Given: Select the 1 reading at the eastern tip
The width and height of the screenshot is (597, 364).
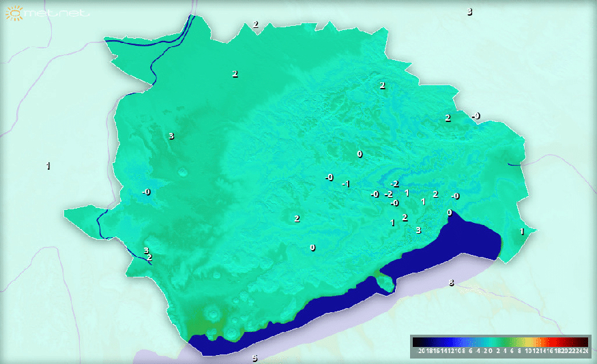Looking at the screenshot, I should coord(522,231).
